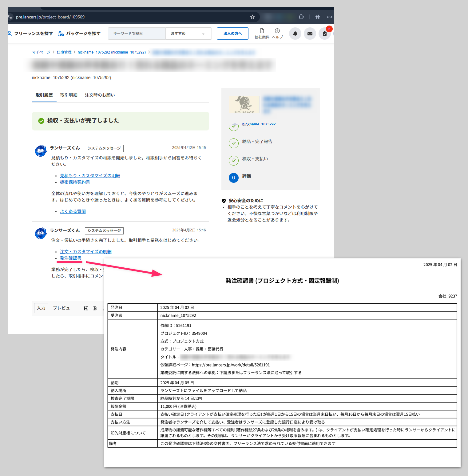Click マイページ breadcrumb link
The width and height of the screenshot is (468, 476).
click(41, 52)
